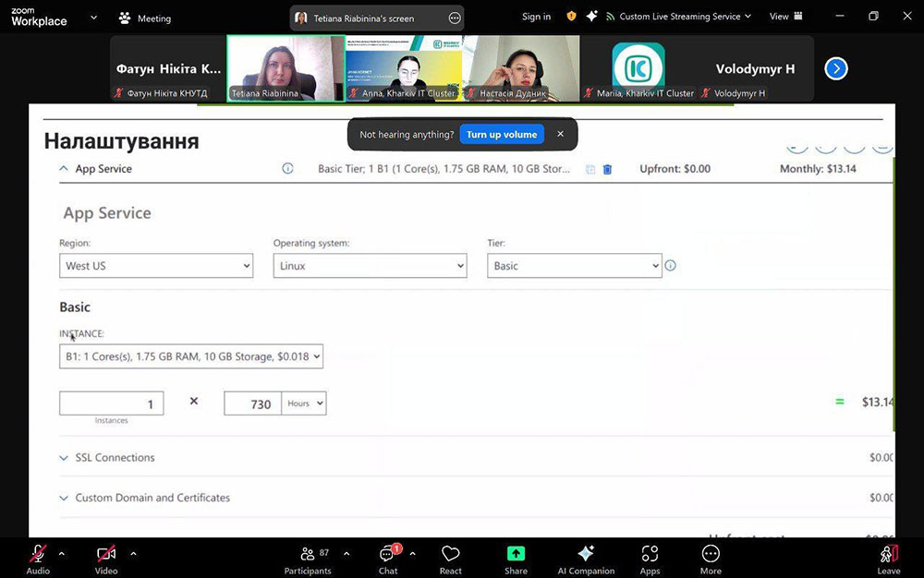Dismiss the Not hearing anything notification

(561, 134)
